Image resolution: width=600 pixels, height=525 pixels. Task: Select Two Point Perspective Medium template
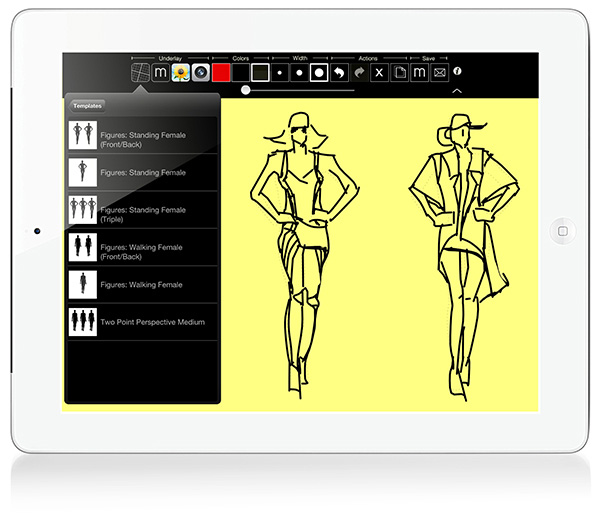click(142, 322)
